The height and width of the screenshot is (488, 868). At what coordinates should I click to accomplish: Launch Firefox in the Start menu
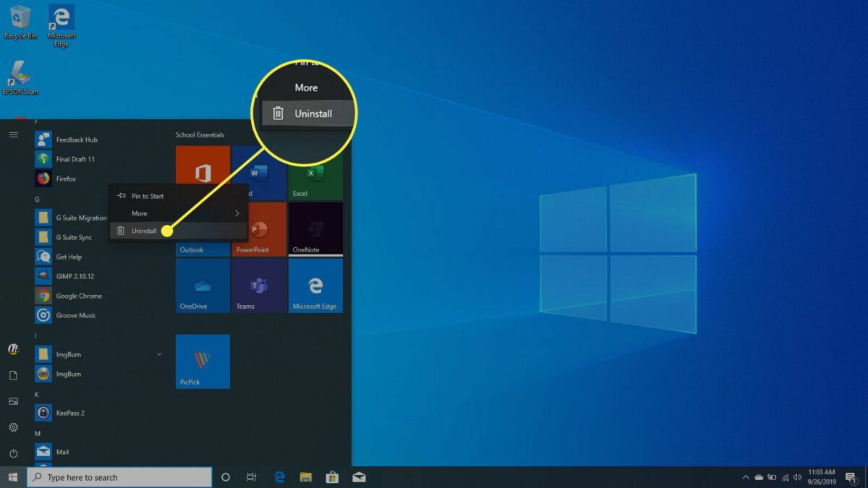point(65,178)
